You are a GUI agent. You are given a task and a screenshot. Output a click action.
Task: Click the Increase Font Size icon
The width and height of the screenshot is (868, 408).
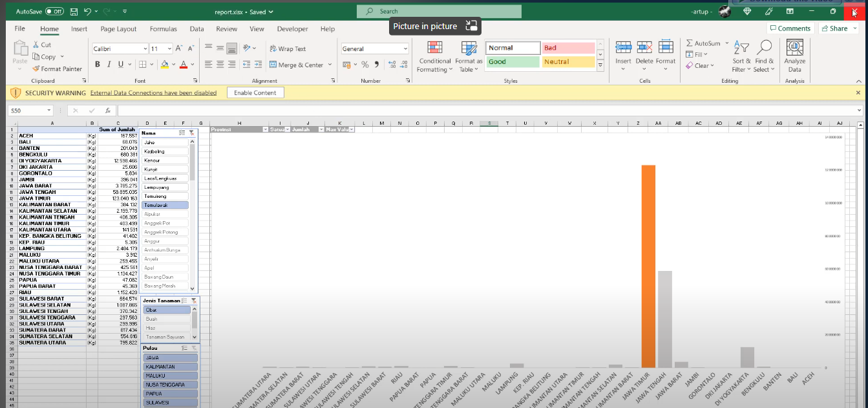click(x=180, y=48)
